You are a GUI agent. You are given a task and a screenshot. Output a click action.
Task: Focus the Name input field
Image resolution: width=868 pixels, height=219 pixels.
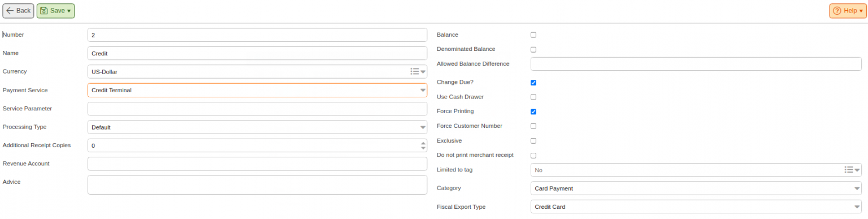click(x=257, y=53)
